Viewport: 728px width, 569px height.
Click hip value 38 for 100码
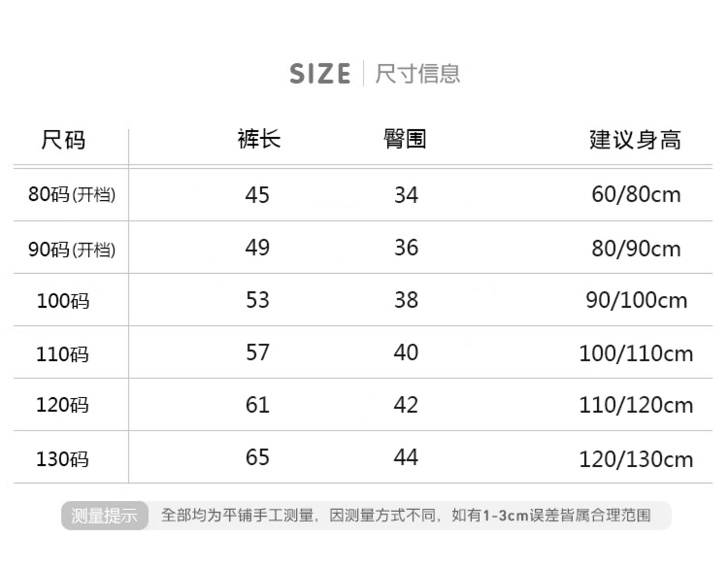coord(406,300)
